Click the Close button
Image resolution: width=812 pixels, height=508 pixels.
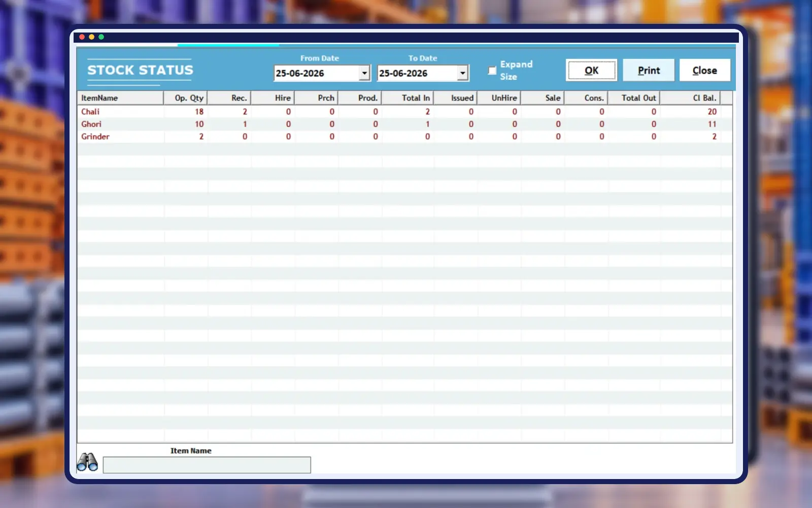[x=705, y=70]
